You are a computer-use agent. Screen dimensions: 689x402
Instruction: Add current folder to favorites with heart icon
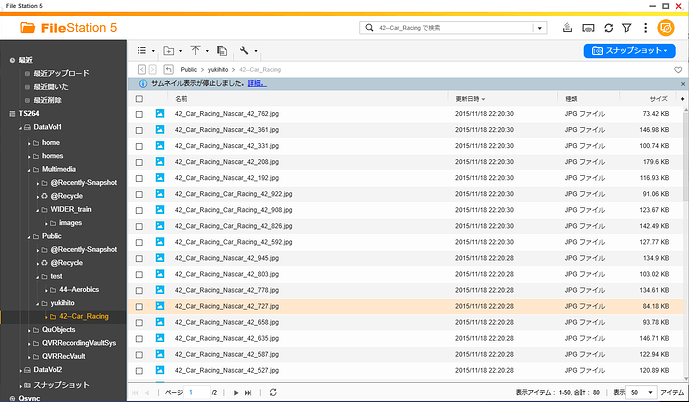tap(678, 68)
